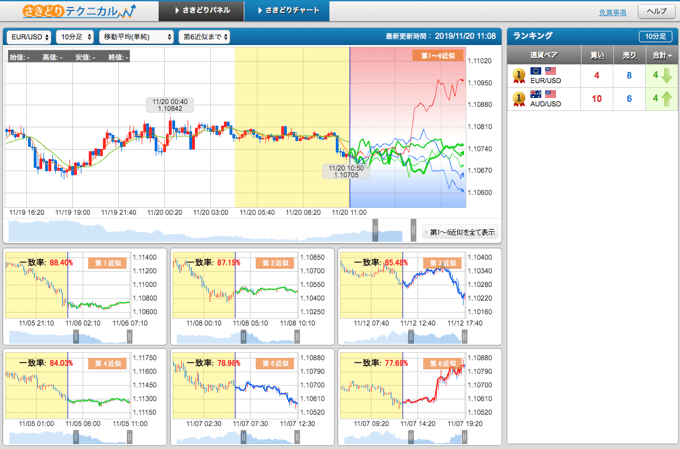This screenshot has width=680, height=449.
Task: Click the green down arrow for EUR/USD
Action: [x=667, y=76]
